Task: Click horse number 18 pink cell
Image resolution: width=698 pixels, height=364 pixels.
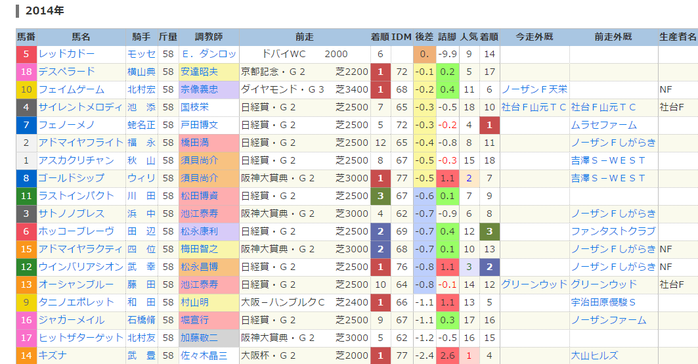Action: [26, 72]
